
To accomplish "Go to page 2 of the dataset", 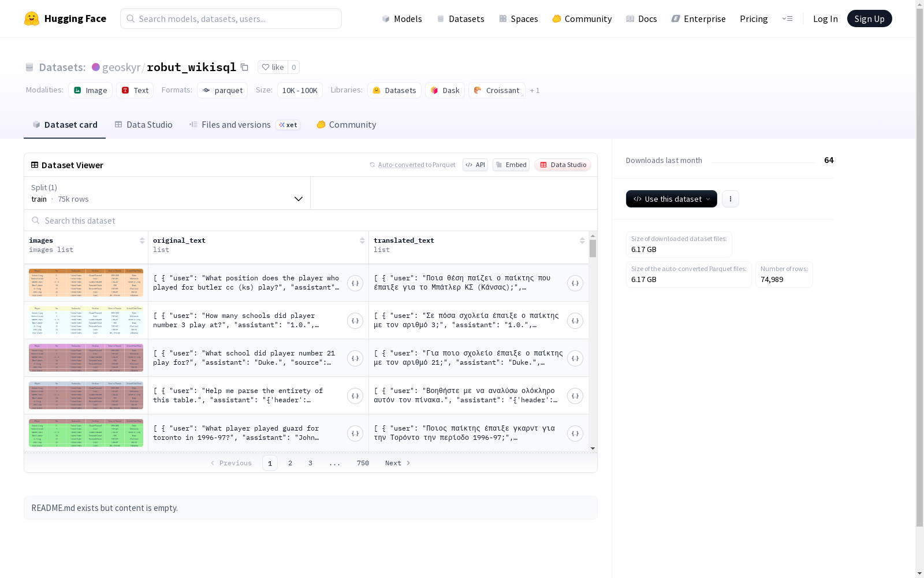I will [x=290, y=463].
